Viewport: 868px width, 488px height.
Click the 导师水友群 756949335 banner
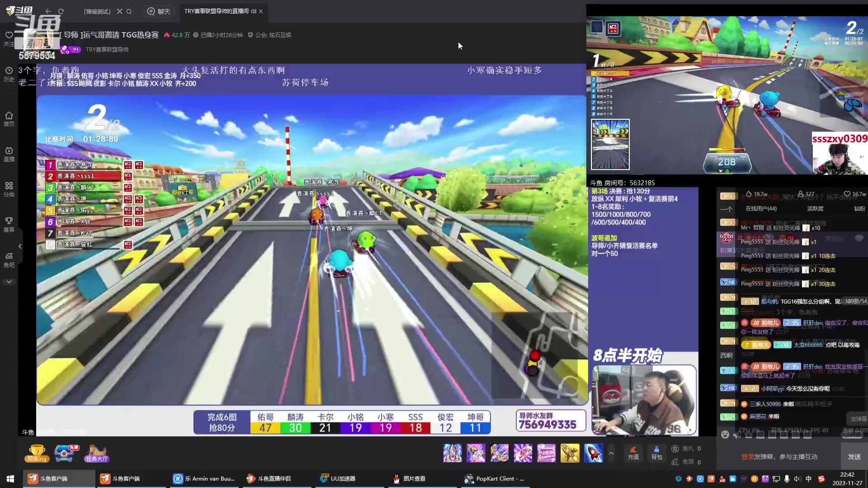(551, 420)
